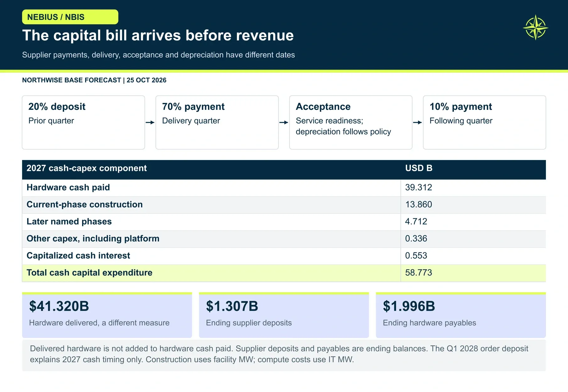Click 'Hardware delivered, a different measure' caption
This screenshot has width=568, height=392.
pos(99,323)
